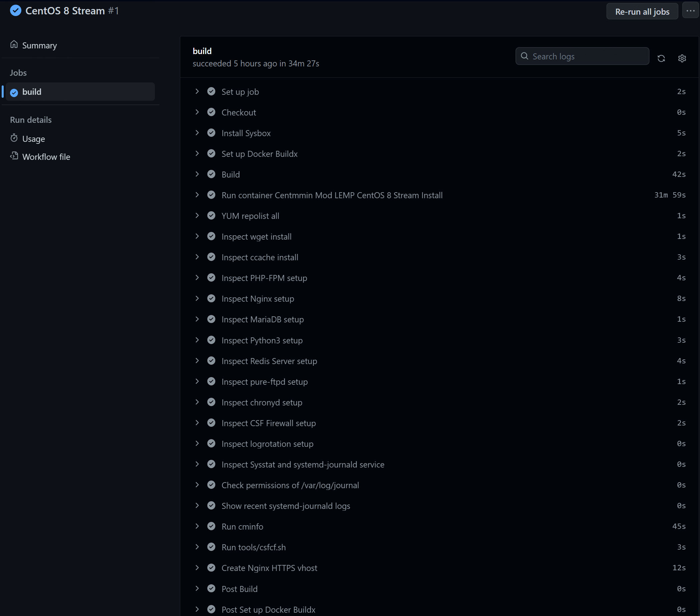This screenshot has height=616, width=700.
Task: Expand the Inspect Redis Server setup step
Action: click(x=197, y=361)
